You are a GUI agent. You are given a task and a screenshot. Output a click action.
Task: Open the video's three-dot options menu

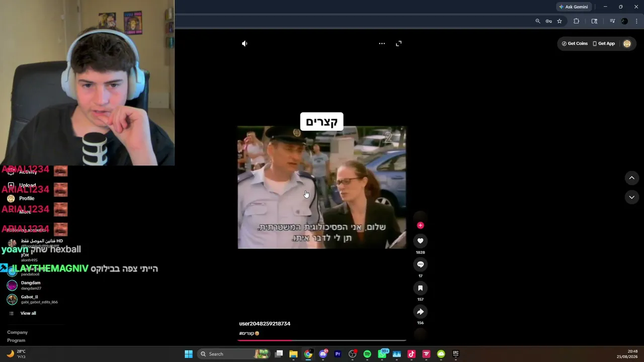(x=382, y=44)
